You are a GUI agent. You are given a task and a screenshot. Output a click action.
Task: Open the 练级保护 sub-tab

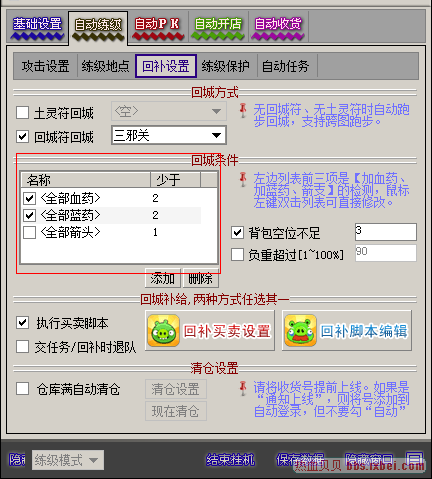[x=226, y=66]
